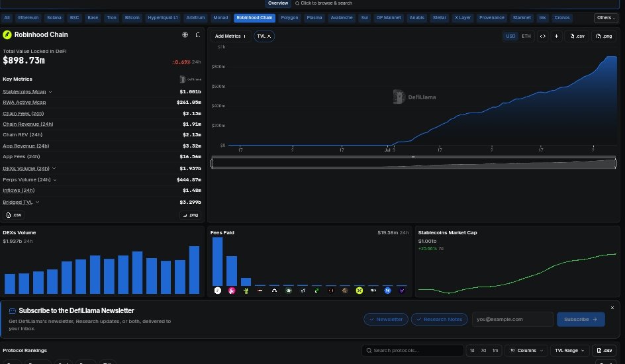Download Protocol Rankings .csv file
625x364 pixels.
(604, 351)
